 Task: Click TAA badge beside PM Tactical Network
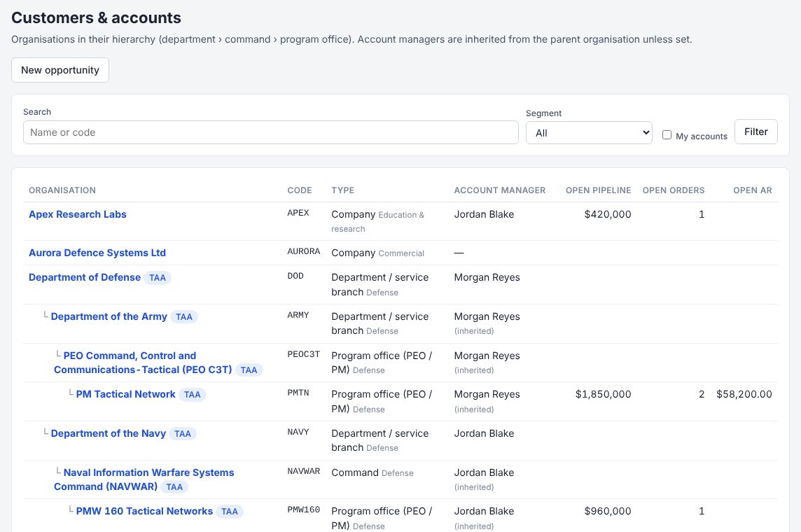[192, 395]
